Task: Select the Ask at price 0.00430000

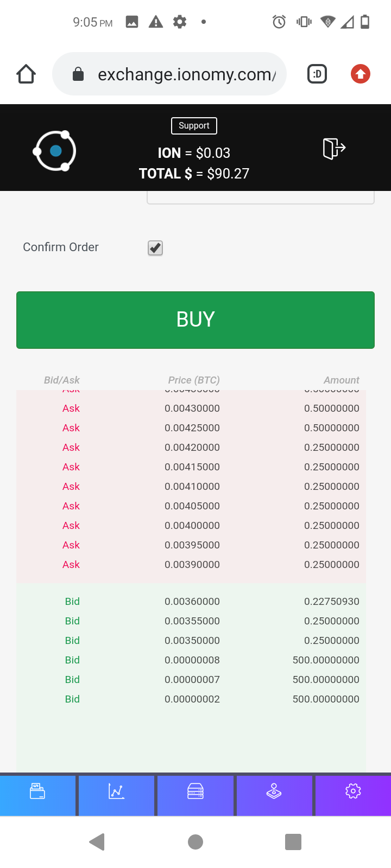Action: coord(191,409)
